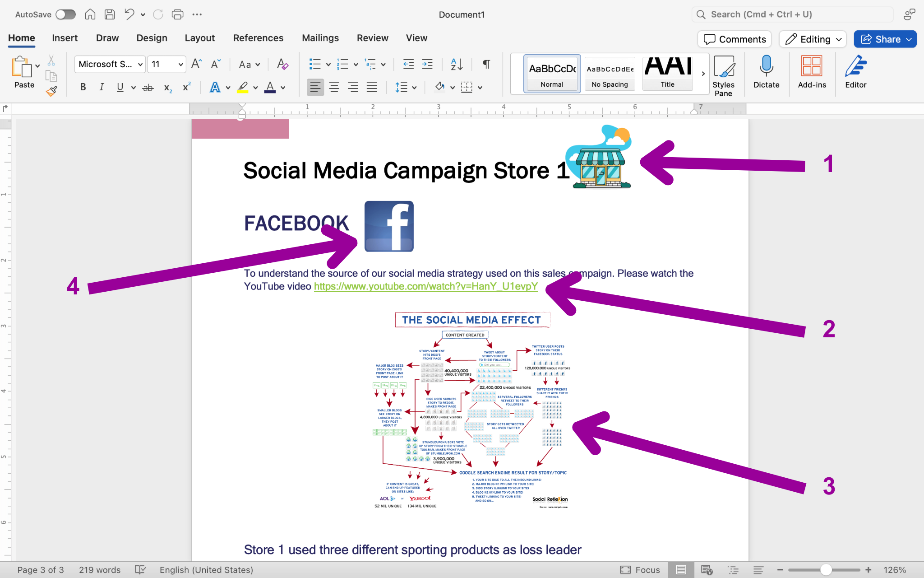924x578 pixels.
Task: Click the Multilevel List icon
Action: click(x=370, y=64)
